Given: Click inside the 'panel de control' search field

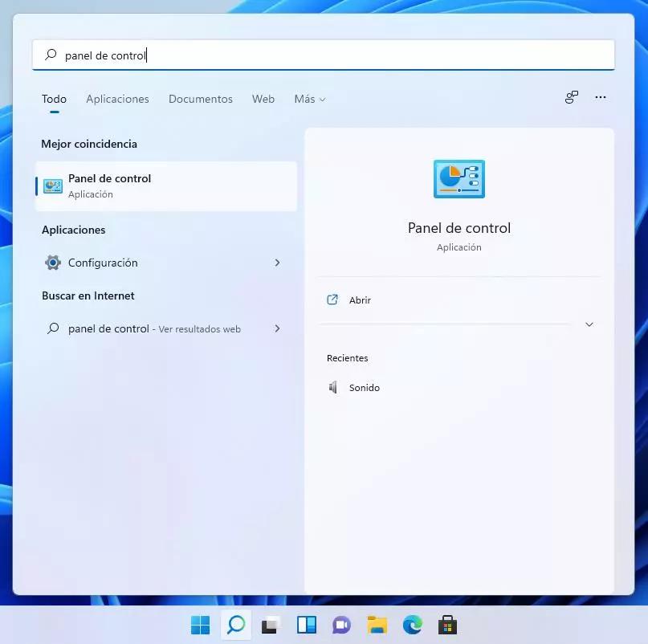Looking at the screenshot, I should (323, 55).
